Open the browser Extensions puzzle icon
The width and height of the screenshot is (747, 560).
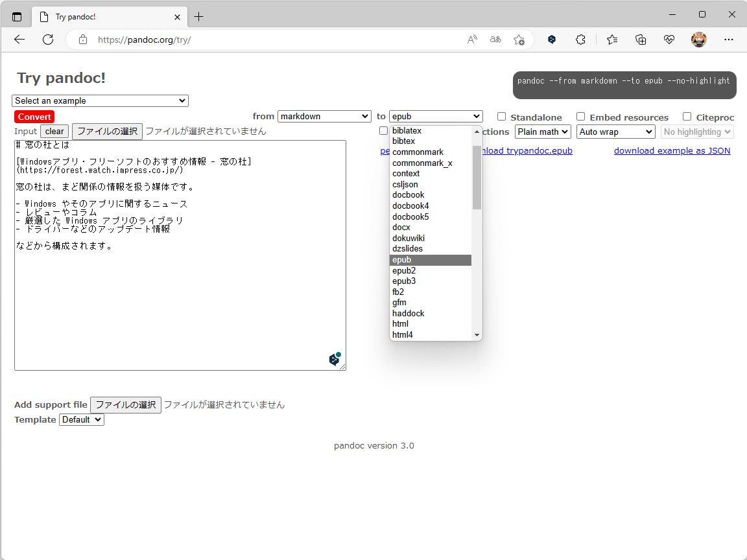(x=580, y=40)
